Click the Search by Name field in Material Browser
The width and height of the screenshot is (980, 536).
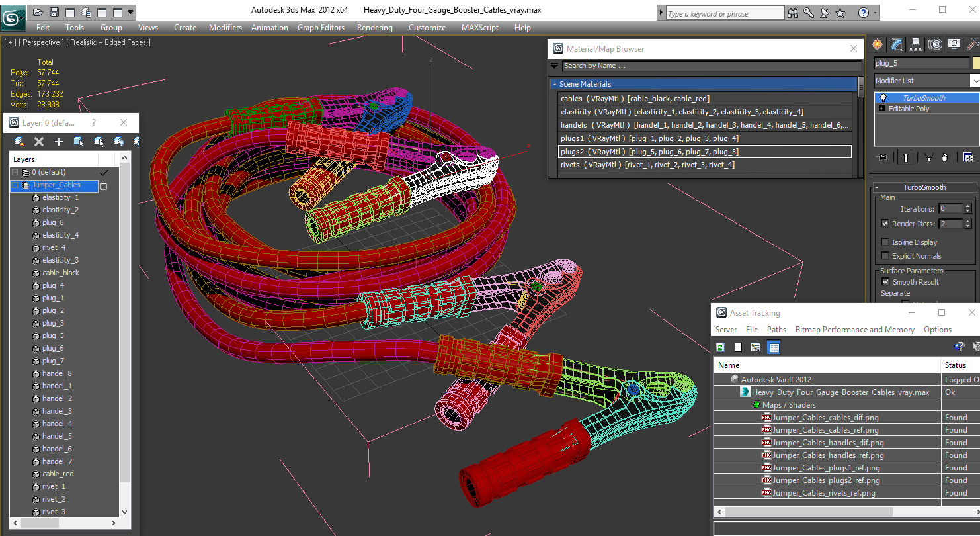tap(712, 66)
